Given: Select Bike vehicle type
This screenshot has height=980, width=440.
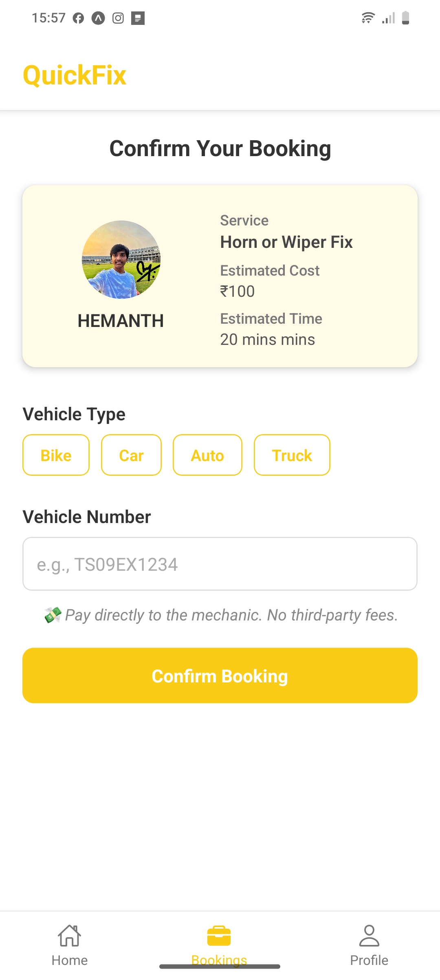Looking at the screenshot, I should point(56,455).
